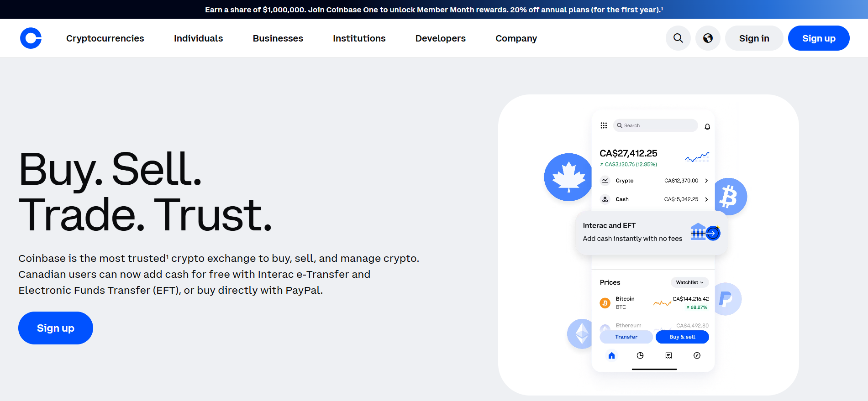Click the Sign in button

click(754, 38)
